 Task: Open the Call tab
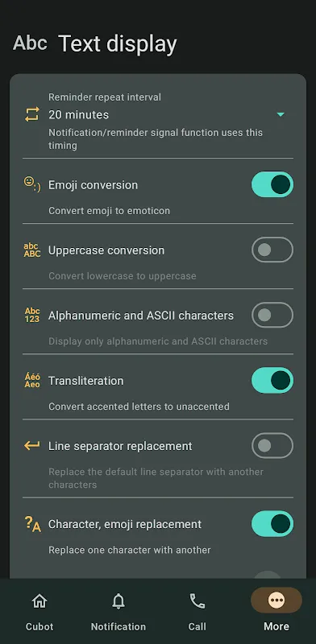tap(197, 611)
